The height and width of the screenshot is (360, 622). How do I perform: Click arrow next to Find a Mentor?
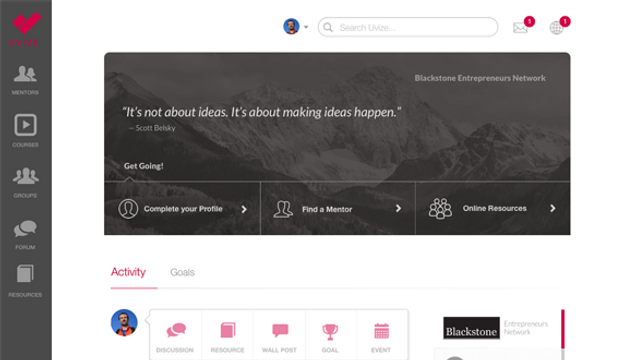point(398,209)
